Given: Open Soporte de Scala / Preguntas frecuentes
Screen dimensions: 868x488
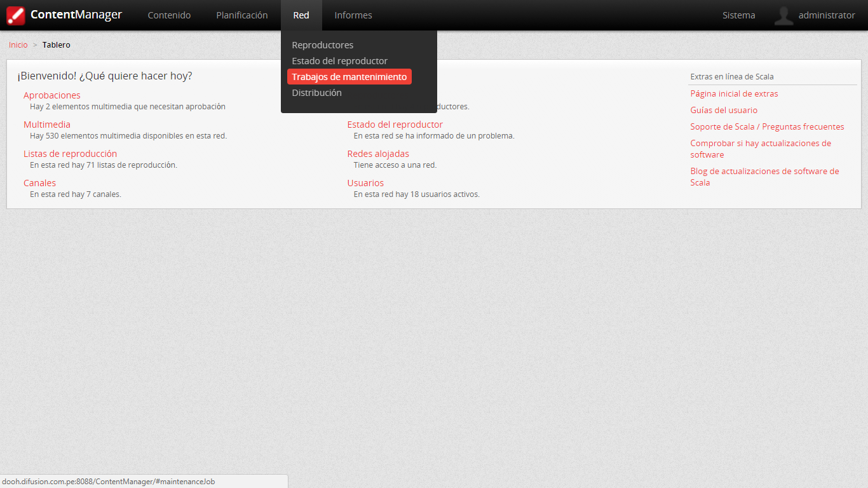Looking at the screenshot, I should [x=767, y=126].
